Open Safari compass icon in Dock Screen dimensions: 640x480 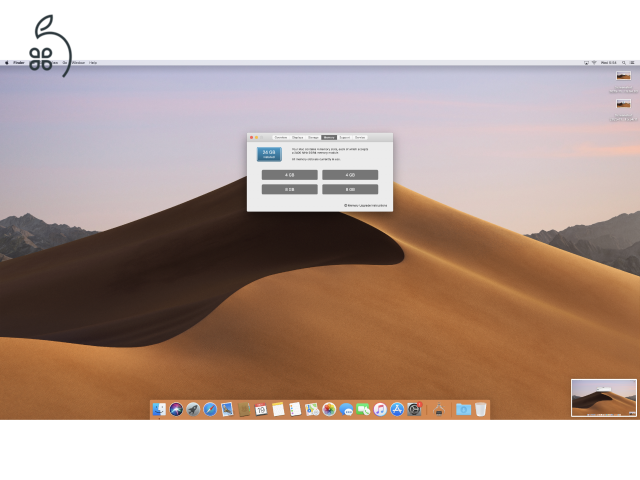pyautogui.click(x=210, y=409)
